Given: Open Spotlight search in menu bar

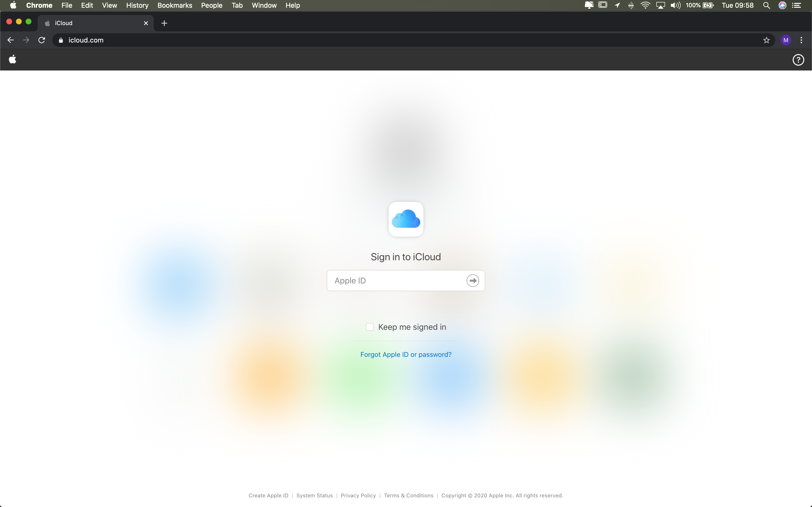Looking at the screenshot, I should (x=766, y=5).
